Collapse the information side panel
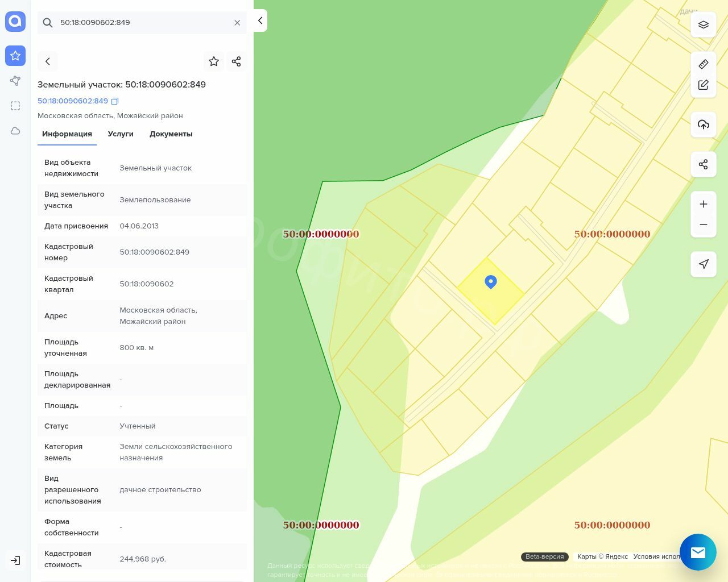Image resolution: width=728 pixels, height=582 pixels. point(260,21)
